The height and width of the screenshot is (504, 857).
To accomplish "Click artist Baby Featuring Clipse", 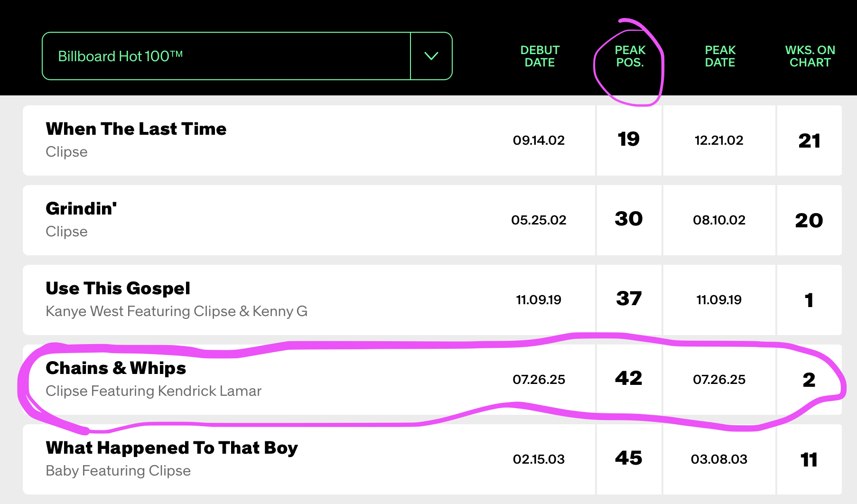I will [x=118, y=470].
